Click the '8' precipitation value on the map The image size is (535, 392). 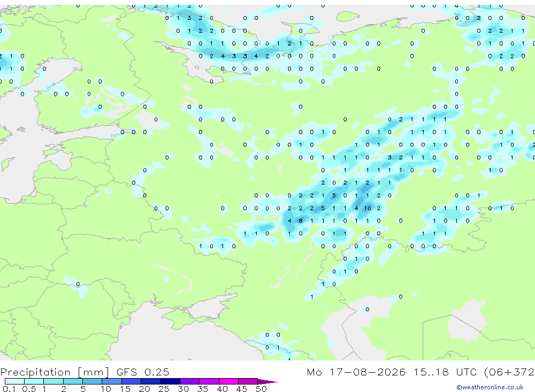coord(301,221)
